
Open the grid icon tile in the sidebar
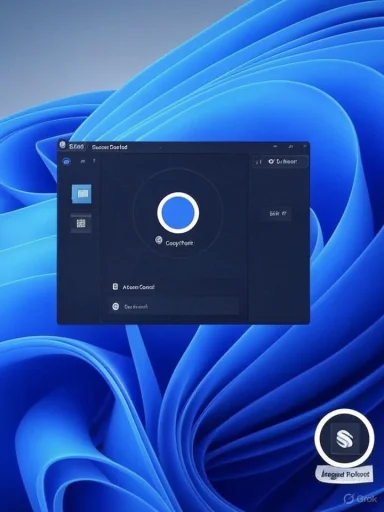point(81,223)
